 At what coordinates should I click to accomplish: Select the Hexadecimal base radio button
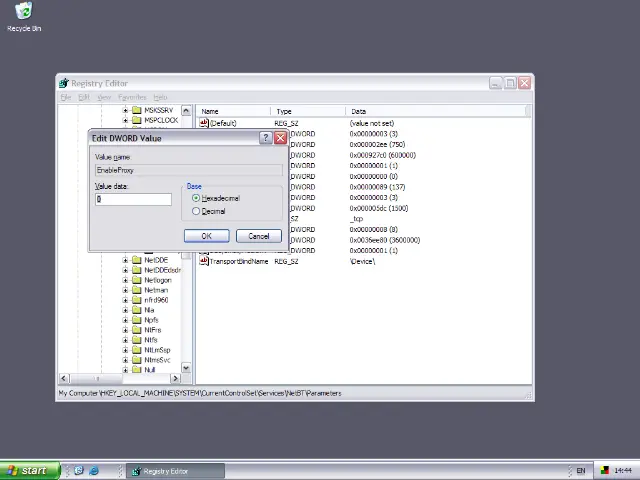196,198
